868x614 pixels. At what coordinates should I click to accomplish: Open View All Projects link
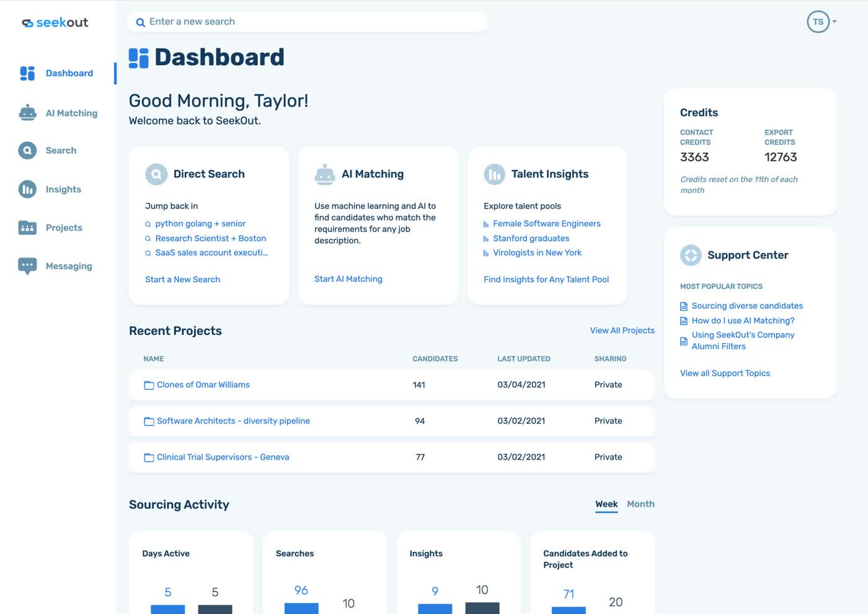click(x=622, y=331)
